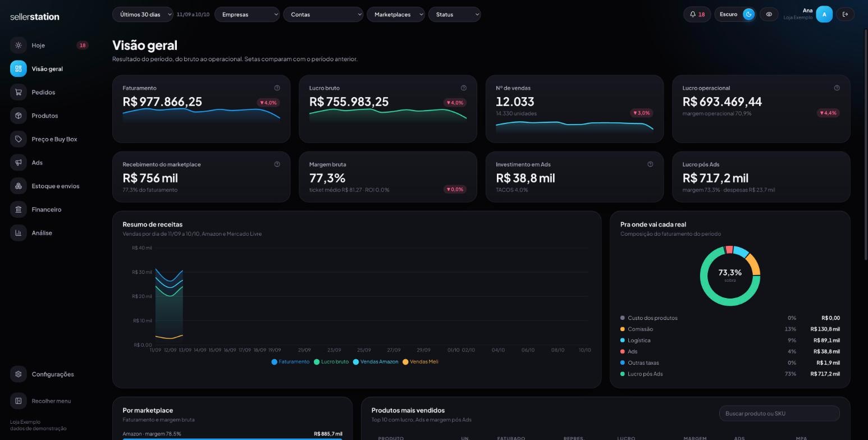Click the Investimento em Ads help icon
The image size is (868, 440).
pyautogui.click(x=650, y=164)
